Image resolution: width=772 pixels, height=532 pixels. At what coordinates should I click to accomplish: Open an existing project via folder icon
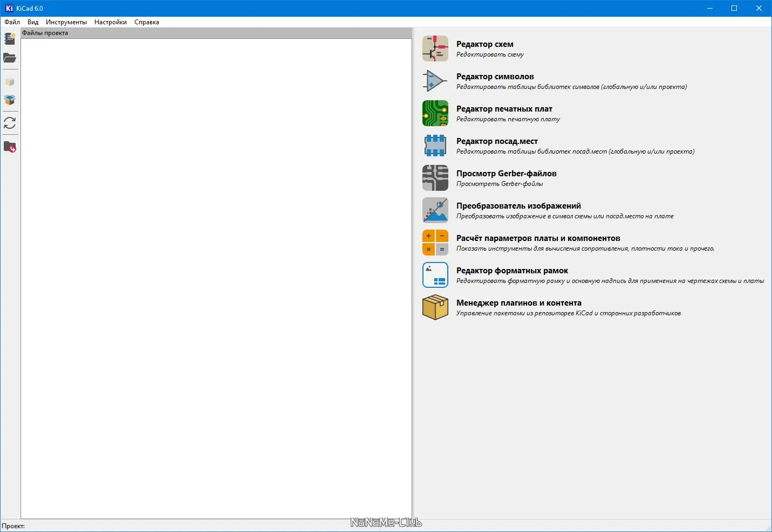click(x=10, y=58)
